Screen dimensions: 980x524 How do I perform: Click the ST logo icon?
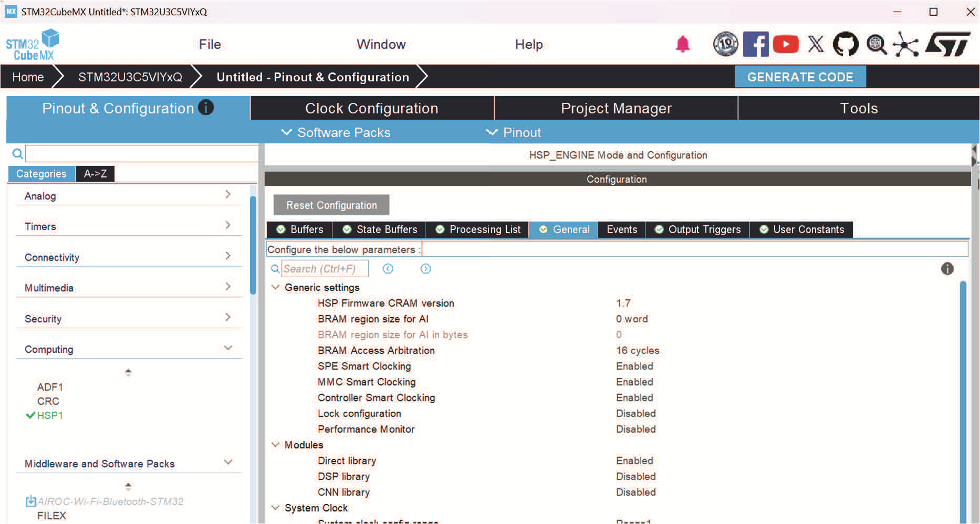948,44
